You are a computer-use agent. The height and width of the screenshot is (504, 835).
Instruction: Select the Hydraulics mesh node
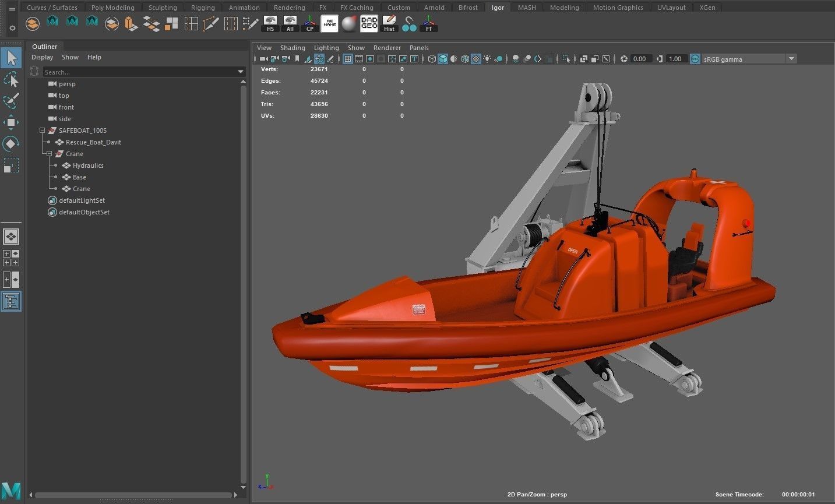(x=88, y=165)
